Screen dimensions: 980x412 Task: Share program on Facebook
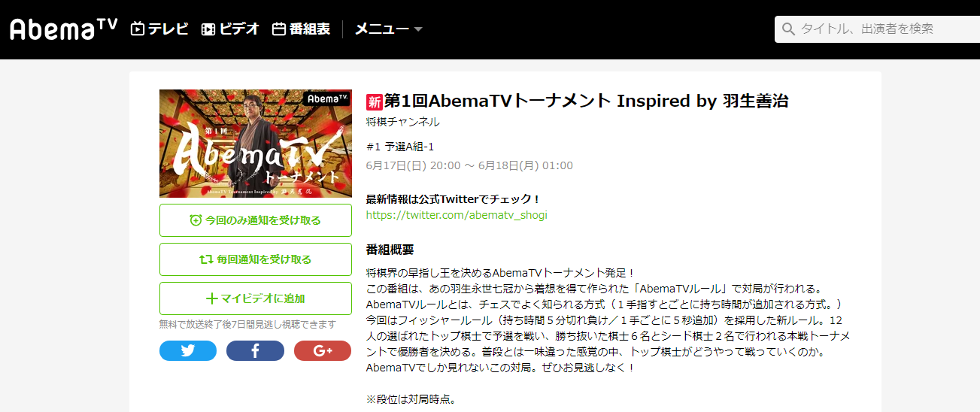coord(255,350)
